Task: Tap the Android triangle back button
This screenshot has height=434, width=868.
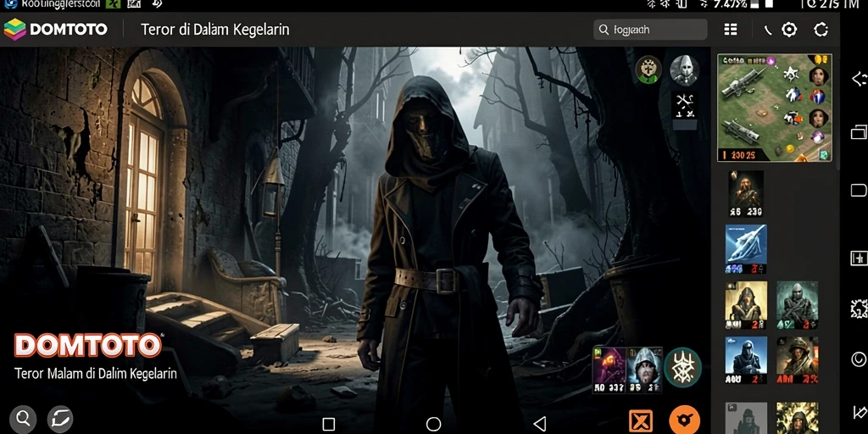Action: pos(540,424)
